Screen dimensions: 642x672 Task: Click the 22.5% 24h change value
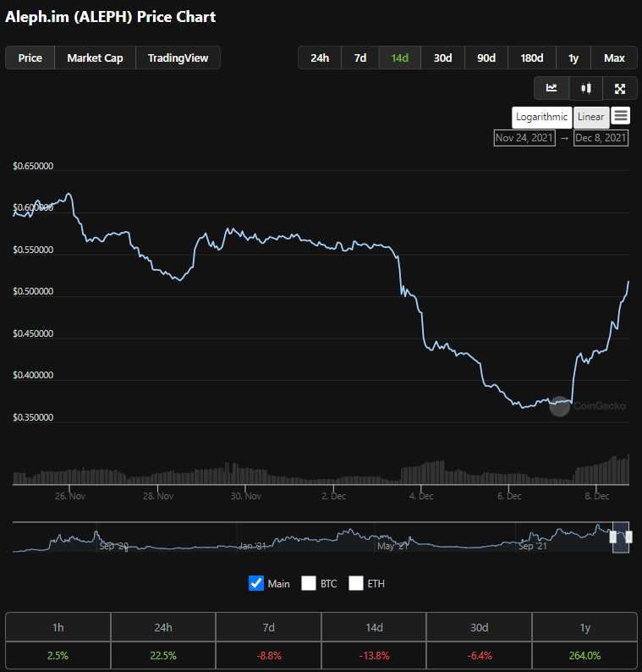click(x=163, y=655)
